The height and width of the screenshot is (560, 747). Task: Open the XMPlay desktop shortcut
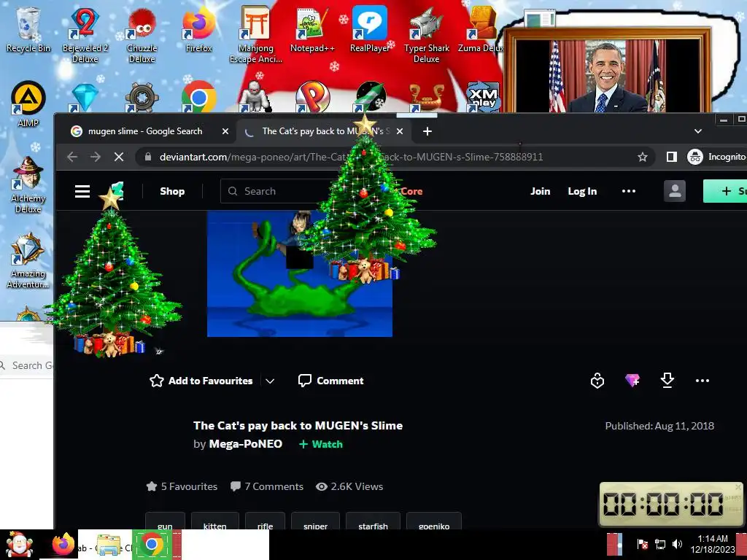tap(483, 97)
